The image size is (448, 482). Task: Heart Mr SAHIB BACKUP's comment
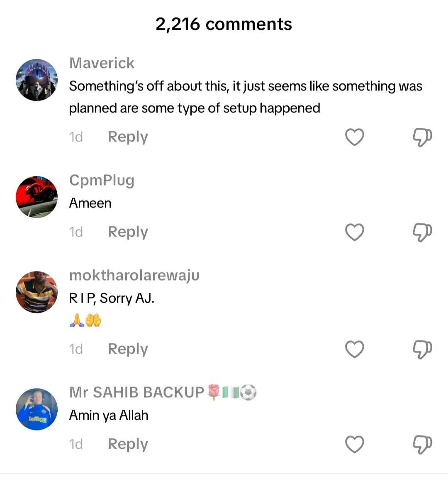(355, 444)
